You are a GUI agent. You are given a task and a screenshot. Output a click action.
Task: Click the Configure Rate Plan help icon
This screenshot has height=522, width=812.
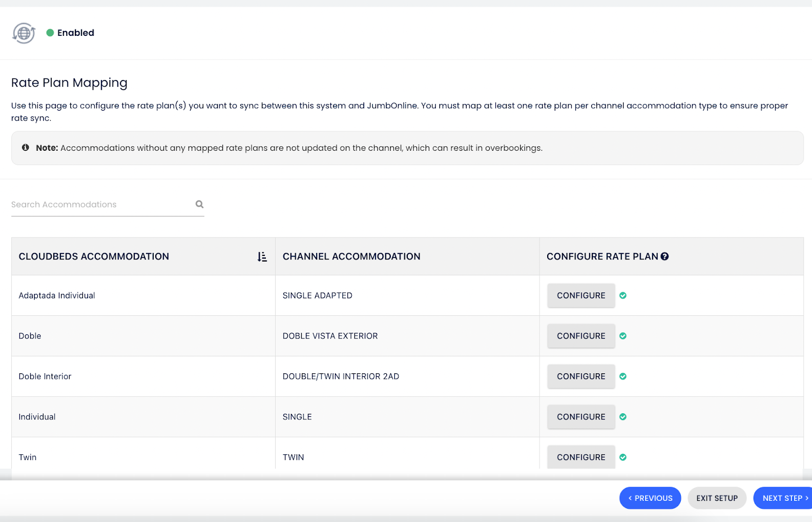pos(664,257)
